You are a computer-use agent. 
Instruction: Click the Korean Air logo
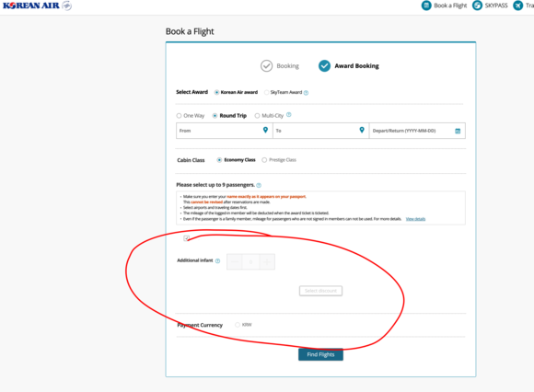click(x=37, y=6)
